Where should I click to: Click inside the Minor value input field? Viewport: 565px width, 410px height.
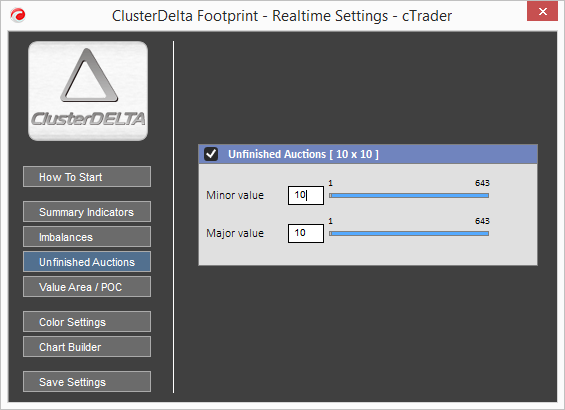[x=306, y=195]
